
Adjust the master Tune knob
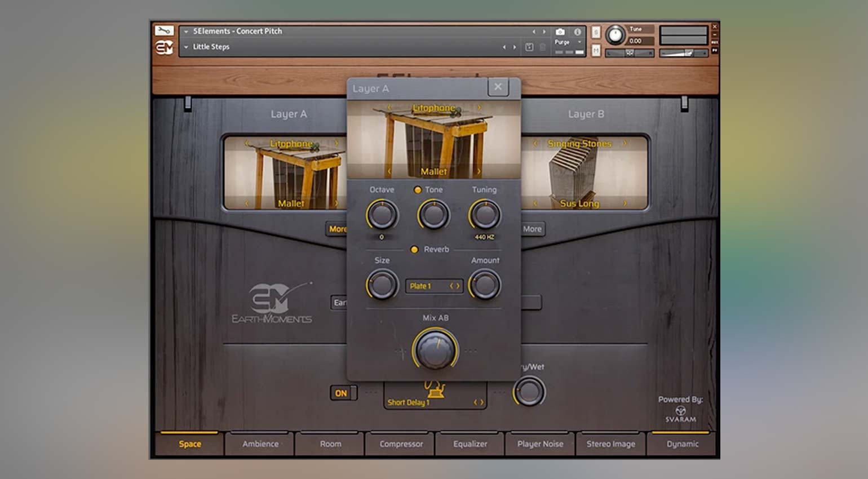coord(615,36)
